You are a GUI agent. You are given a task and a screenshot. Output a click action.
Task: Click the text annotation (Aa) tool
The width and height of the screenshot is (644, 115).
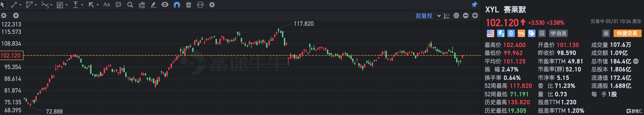(106, 4)
